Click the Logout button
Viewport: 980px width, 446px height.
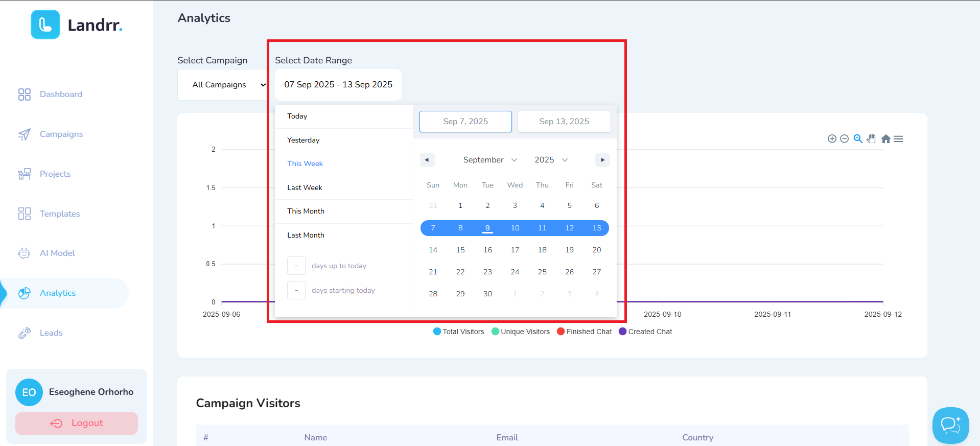(x=77, y=424)
